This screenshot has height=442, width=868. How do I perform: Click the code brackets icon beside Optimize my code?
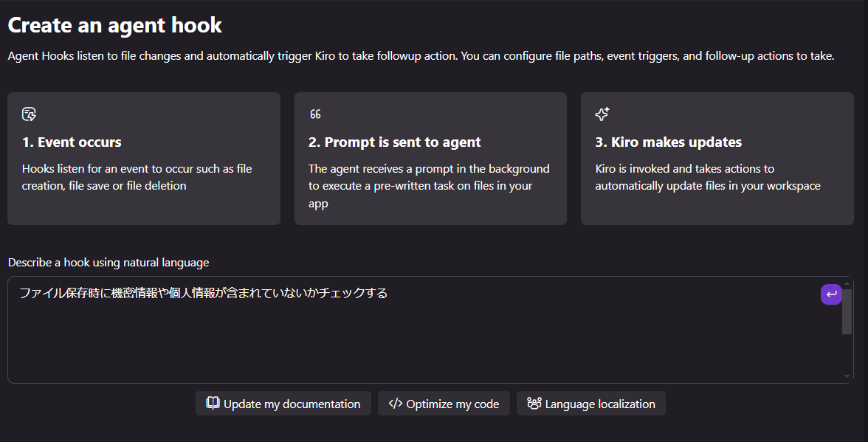click(396, 404)
